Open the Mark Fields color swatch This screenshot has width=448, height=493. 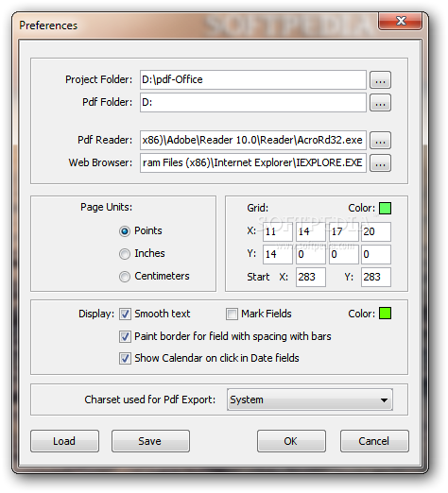pos(385,314)
